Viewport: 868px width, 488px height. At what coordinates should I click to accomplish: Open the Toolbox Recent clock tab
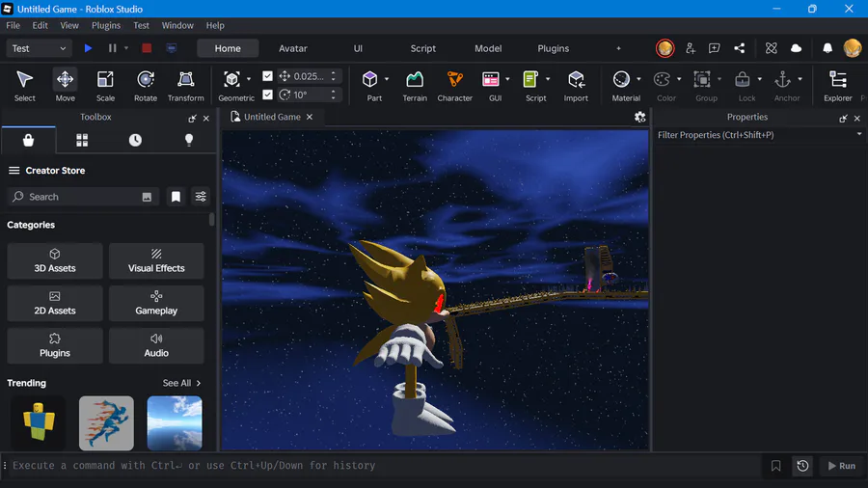click(x=135, y=141)
